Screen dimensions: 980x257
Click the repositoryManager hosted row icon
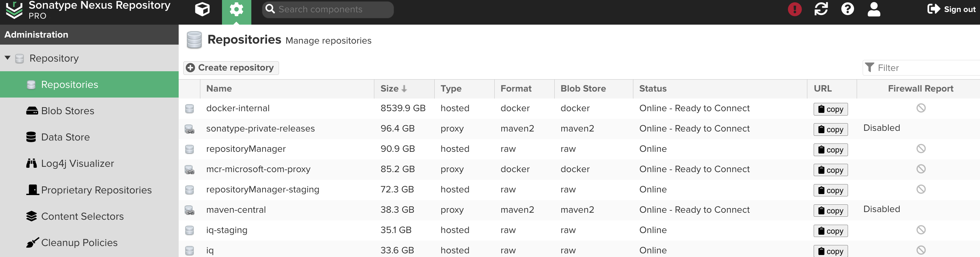coord(189,149)
